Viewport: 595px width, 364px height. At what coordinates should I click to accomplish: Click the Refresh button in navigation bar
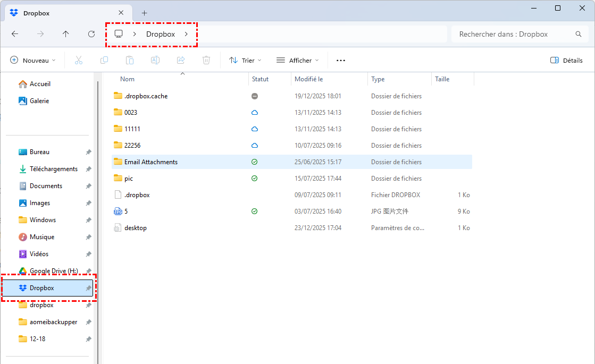[91, 34]
